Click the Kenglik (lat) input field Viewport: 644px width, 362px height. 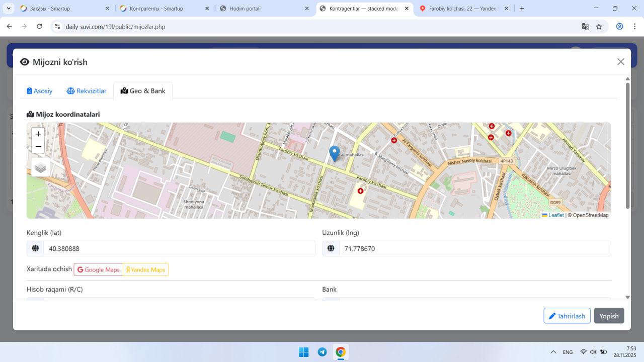point(179,248)
